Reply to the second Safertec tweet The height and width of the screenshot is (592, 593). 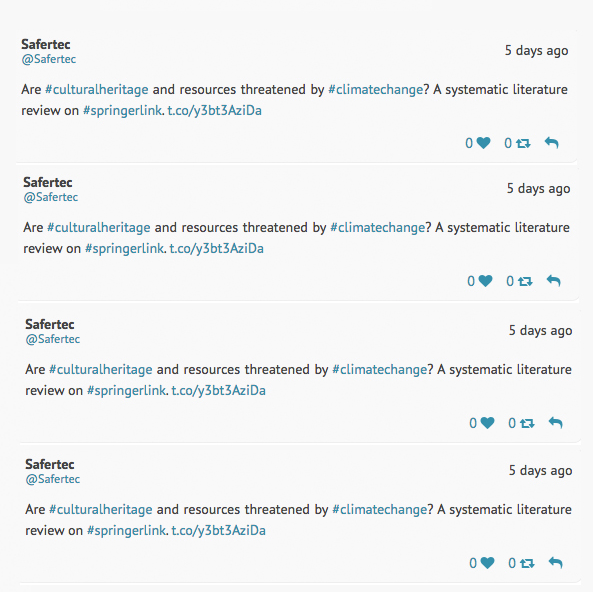coord(553,281)
